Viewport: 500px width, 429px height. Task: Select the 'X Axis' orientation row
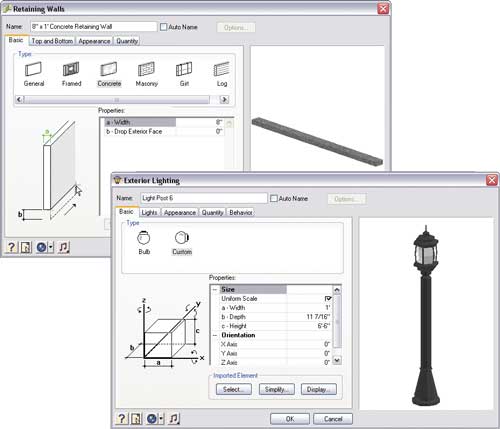pos(275,344)
